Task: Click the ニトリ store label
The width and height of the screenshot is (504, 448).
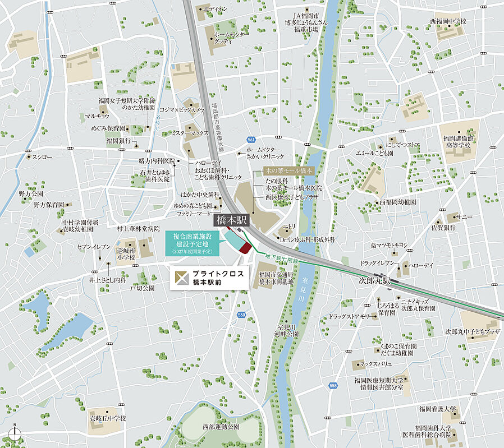Action: [289, 227]
